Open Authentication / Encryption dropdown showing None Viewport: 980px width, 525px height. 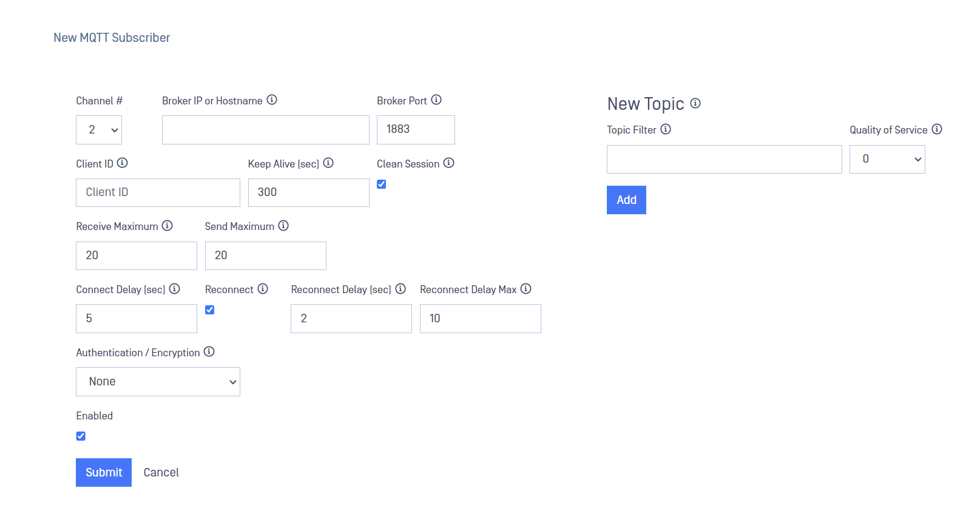(x=158, y=382)
